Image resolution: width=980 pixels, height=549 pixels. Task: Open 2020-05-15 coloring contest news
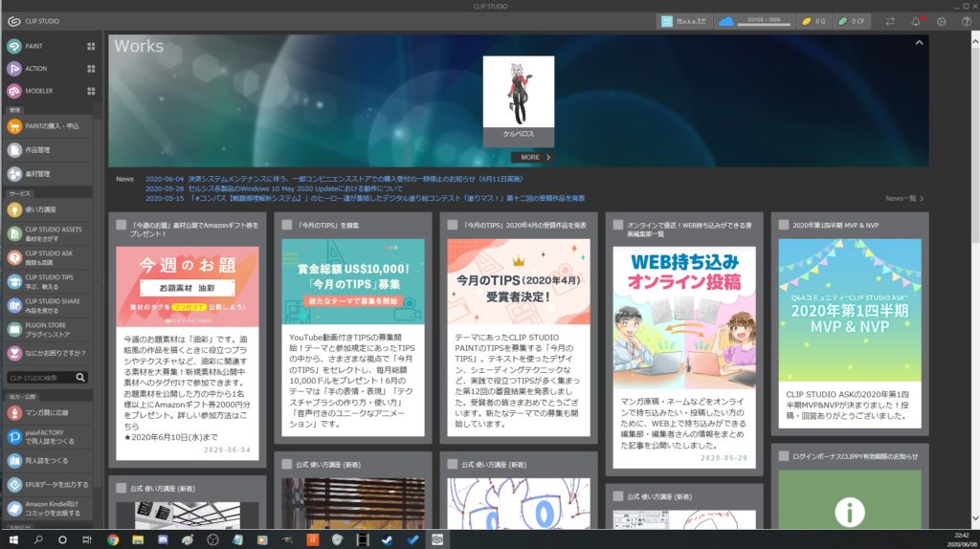365,198
